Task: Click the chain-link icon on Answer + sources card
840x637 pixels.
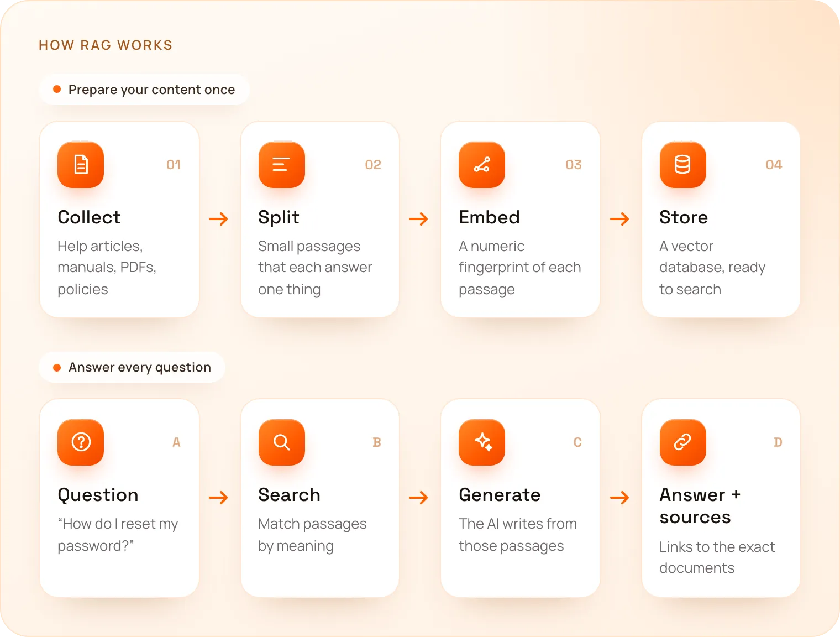Action: tap(683, 442)
